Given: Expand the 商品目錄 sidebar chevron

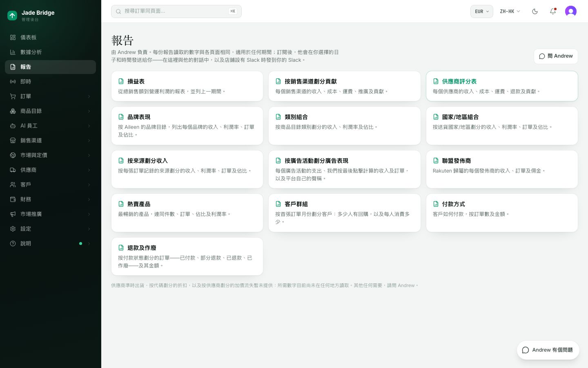Looking at the screenshot, I should [x=89, y=111].
